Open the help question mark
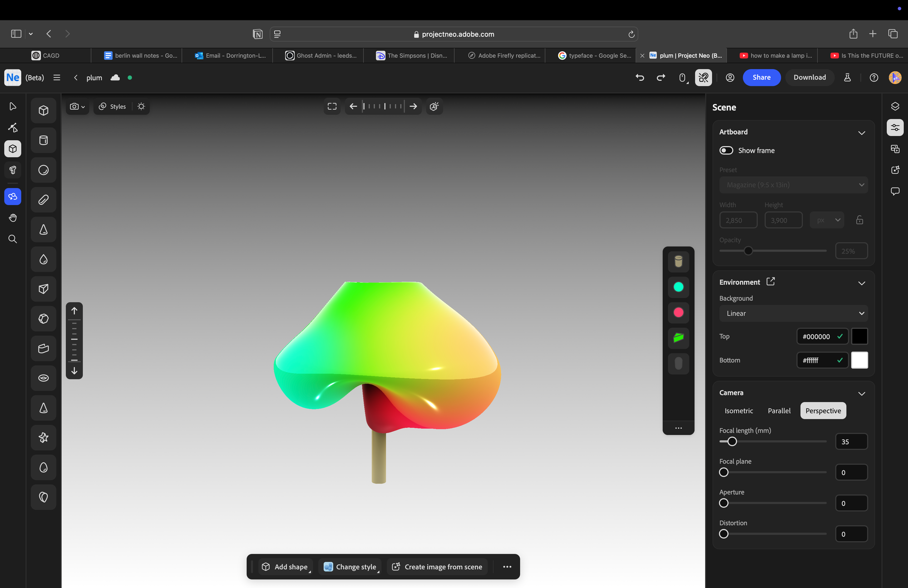Viewport: 908px width, 588px height. tap(873, 78)
